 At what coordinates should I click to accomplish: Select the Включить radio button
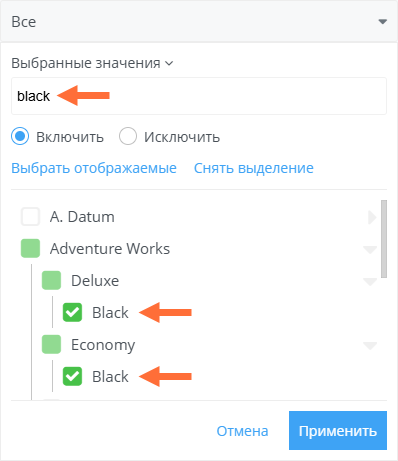tap(20, 137)
